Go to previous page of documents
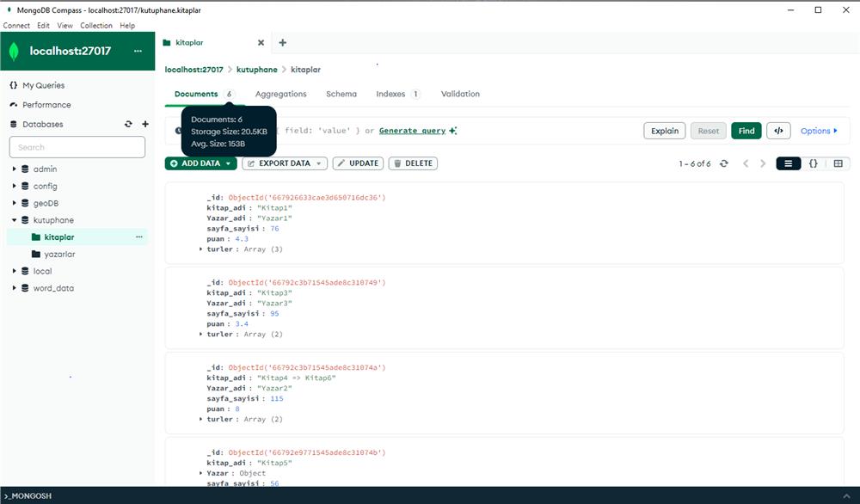The height and width of the screenshot is (504, 860). pyautogui.click(x=746, y=163)
